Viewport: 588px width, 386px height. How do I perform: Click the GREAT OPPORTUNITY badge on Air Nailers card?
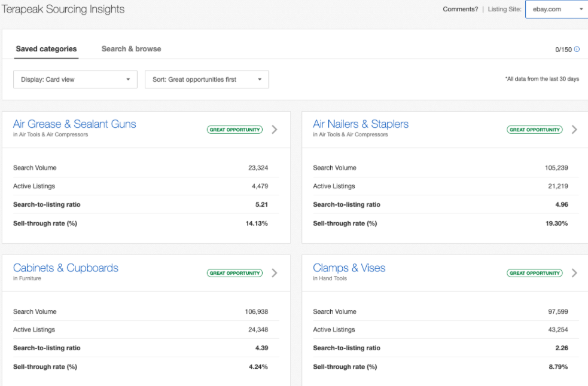pyautogui.click(x=534, y=129)
